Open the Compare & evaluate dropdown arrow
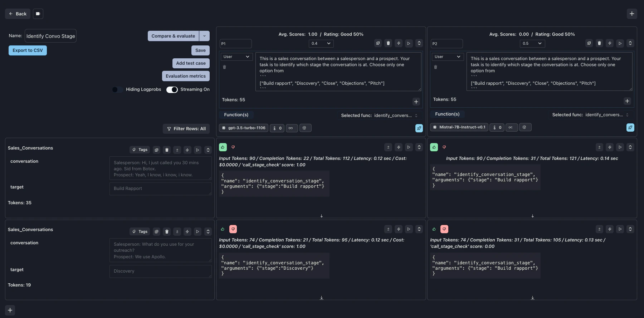644x318 pixels. [x=204, y=36]
